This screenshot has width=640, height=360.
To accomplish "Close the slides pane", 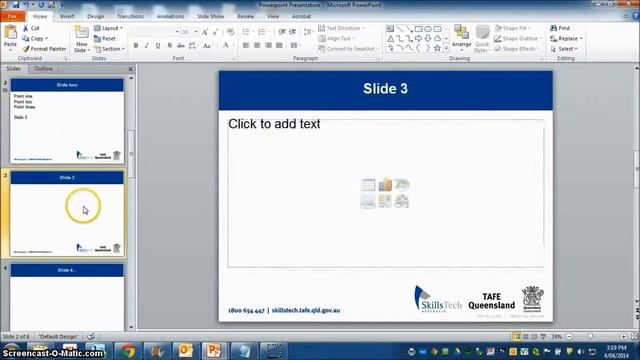I will point(131,69).
